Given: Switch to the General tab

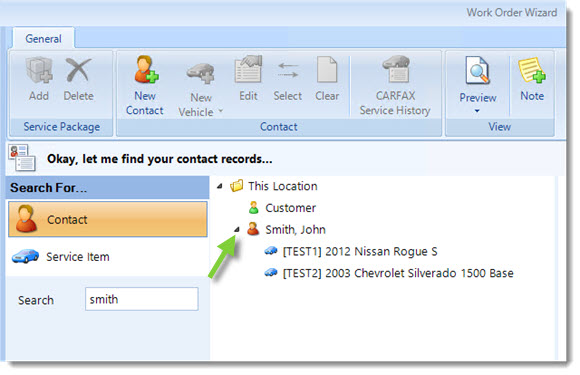Looking at the screenshot, I should tap(43, 38).
